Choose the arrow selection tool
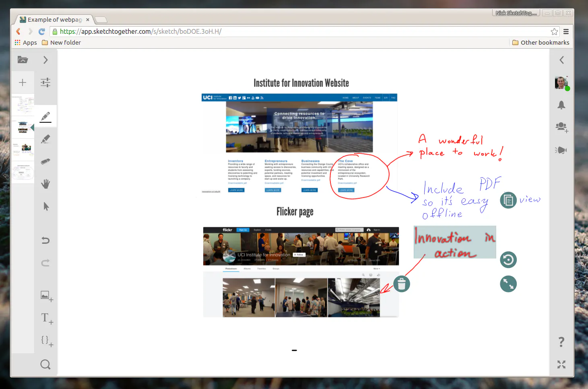 [x=46, y=206]
